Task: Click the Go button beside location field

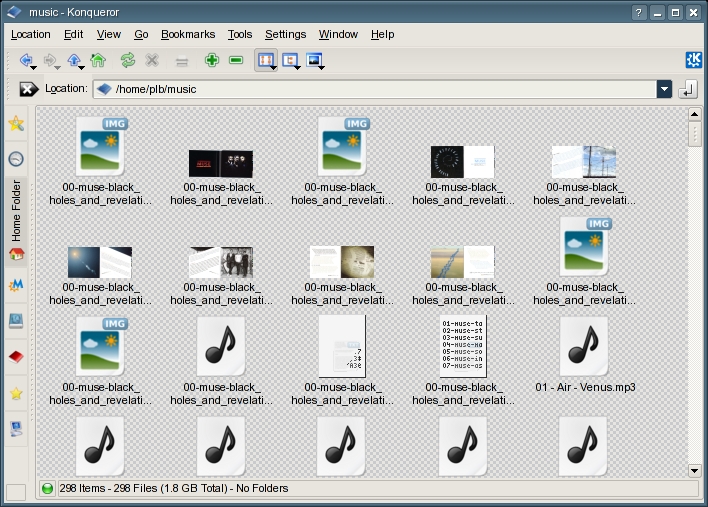Action: coord(688,89)
